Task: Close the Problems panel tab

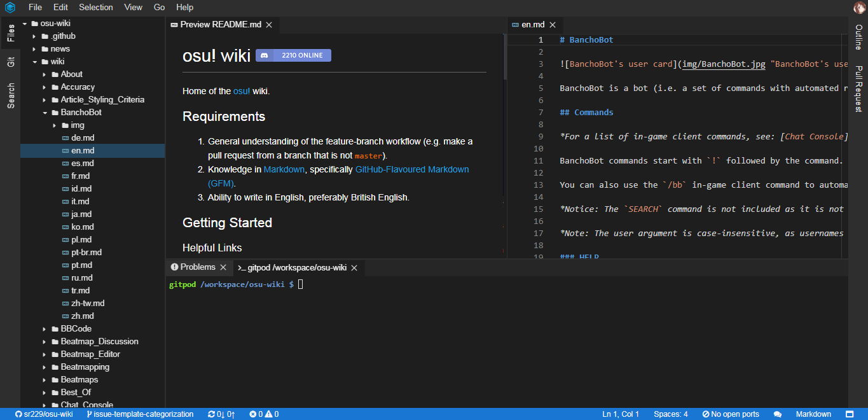Action: pos(223,267)
